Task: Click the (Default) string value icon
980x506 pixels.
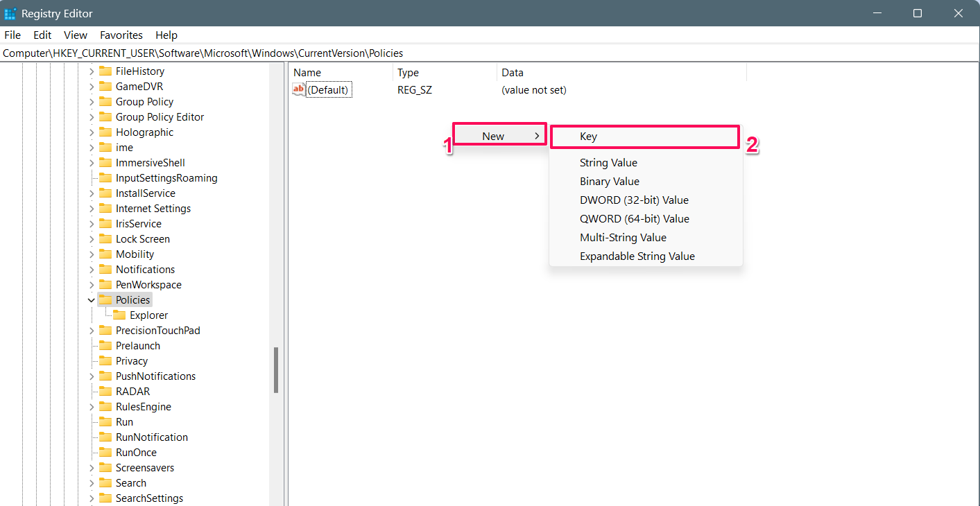Action: [x=298, y=89]
